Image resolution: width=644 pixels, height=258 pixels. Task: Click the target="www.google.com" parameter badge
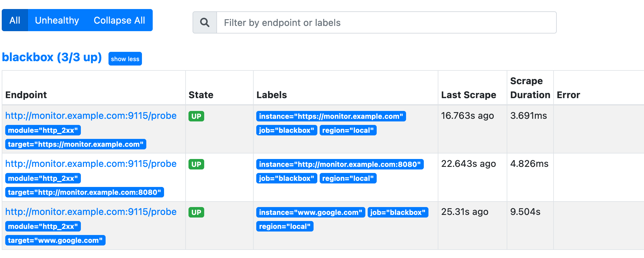coord(55,240)
